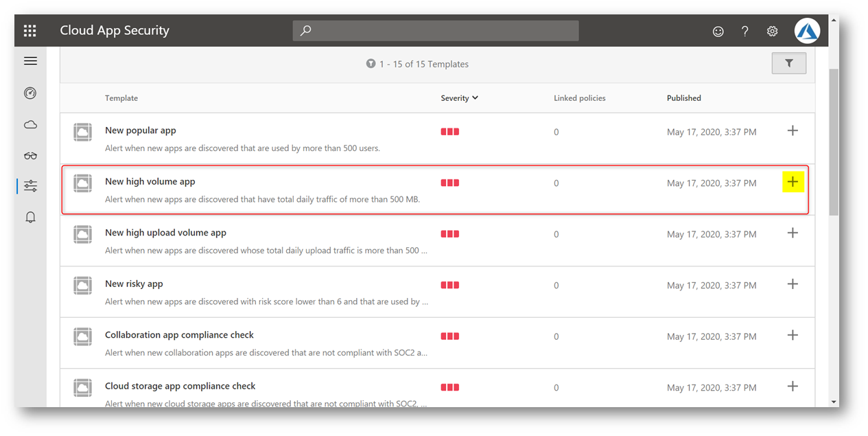
Task: Click Collaboration app compliance template icon
Action: click(x=83, y=337)
